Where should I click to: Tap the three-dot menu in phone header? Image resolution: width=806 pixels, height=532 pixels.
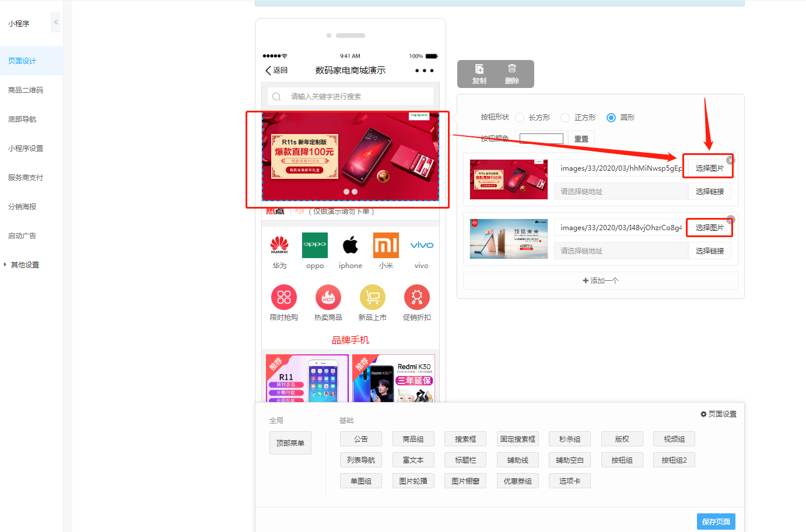[424, 71]
